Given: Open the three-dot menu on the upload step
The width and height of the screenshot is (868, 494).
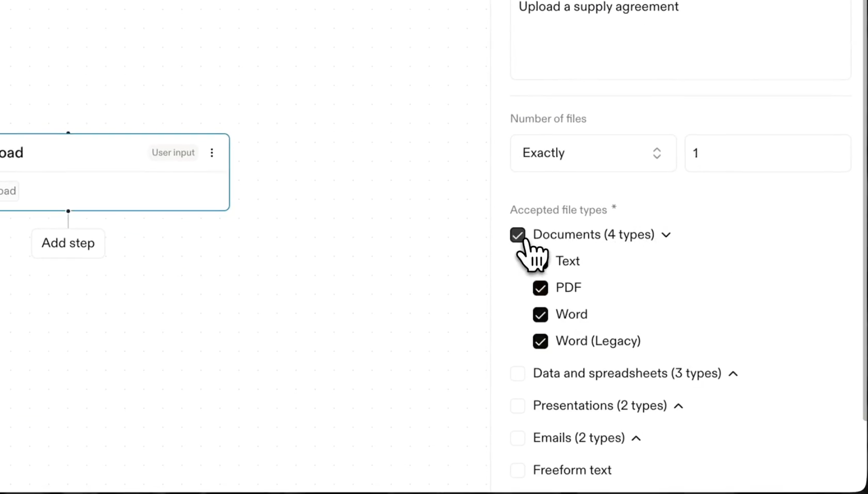Looking at the screenshot, I should click(212, 153).
